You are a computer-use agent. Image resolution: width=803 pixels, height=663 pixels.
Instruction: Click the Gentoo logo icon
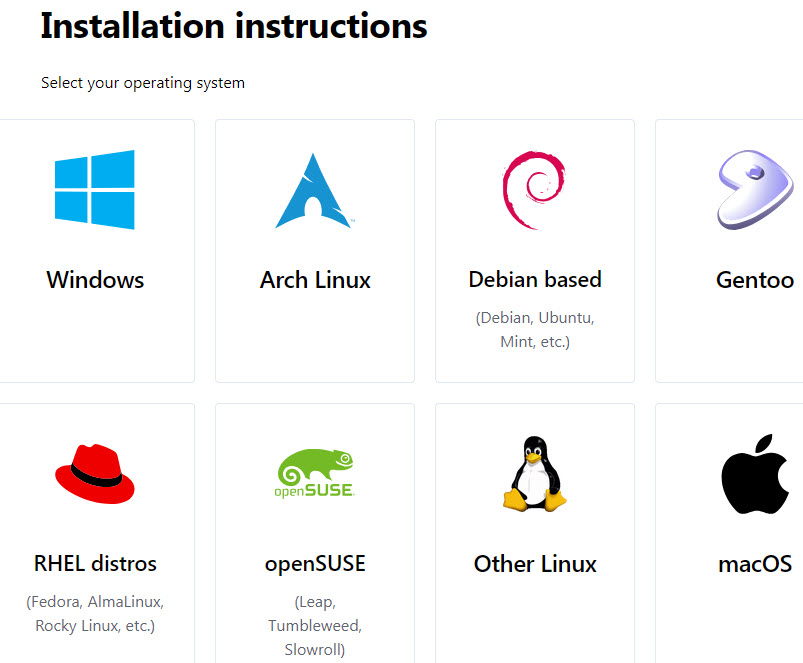coord(755,189)
